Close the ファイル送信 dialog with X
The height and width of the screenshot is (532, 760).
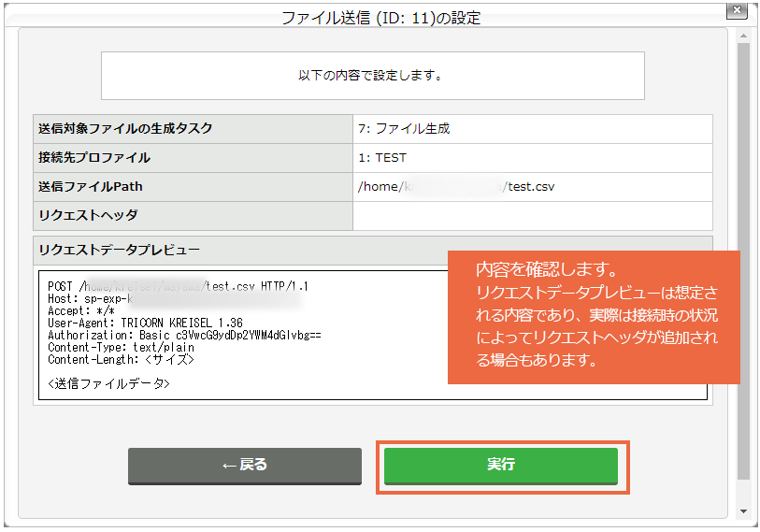(x=737, y=10)
